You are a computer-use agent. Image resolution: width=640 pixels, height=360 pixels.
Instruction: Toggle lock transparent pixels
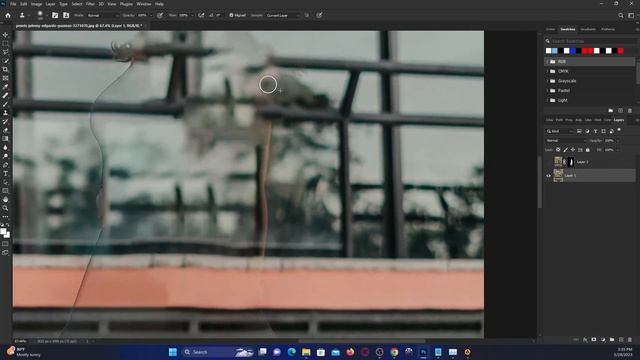tap(558, 150)
